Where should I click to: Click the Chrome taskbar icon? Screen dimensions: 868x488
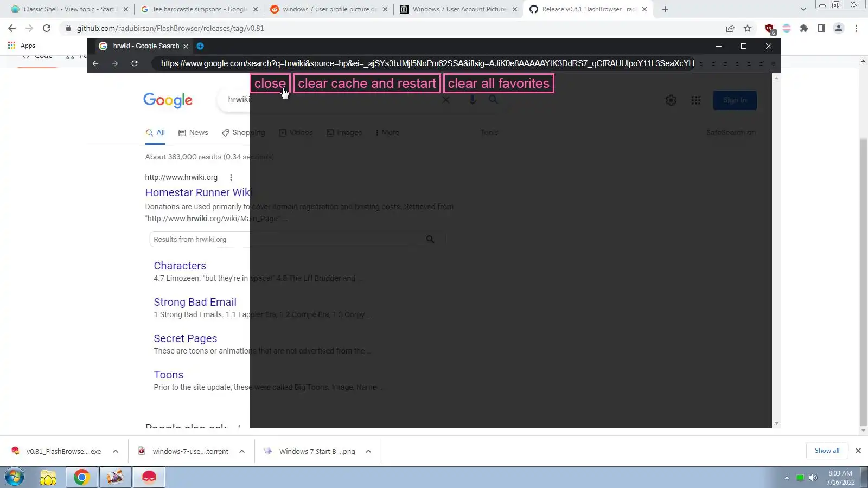point(81,478)
